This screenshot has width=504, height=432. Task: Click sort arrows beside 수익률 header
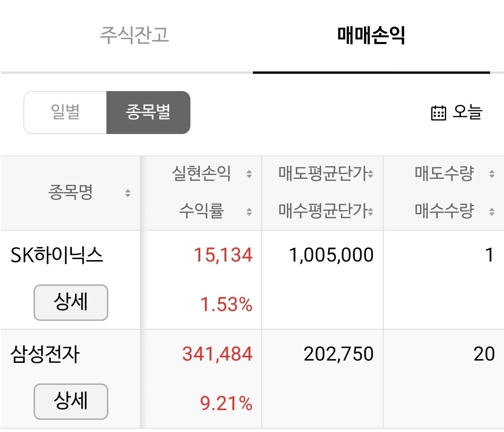[249, 212]
